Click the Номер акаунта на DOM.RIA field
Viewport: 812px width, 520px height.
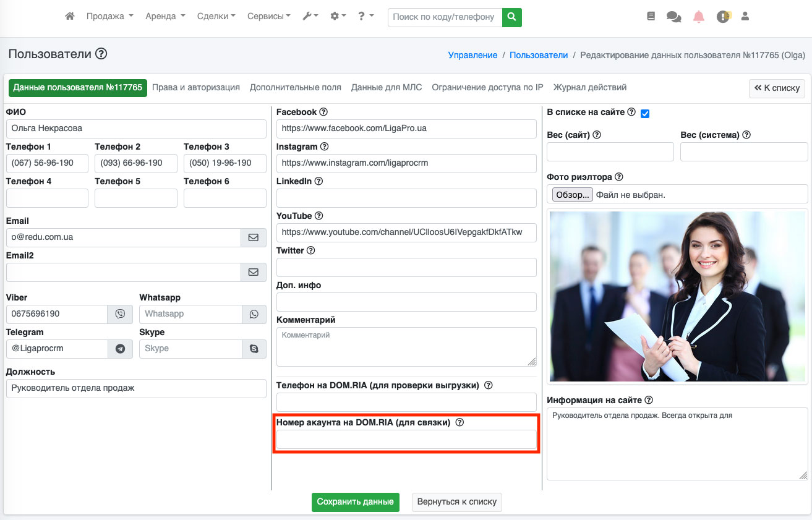point(406,440)
